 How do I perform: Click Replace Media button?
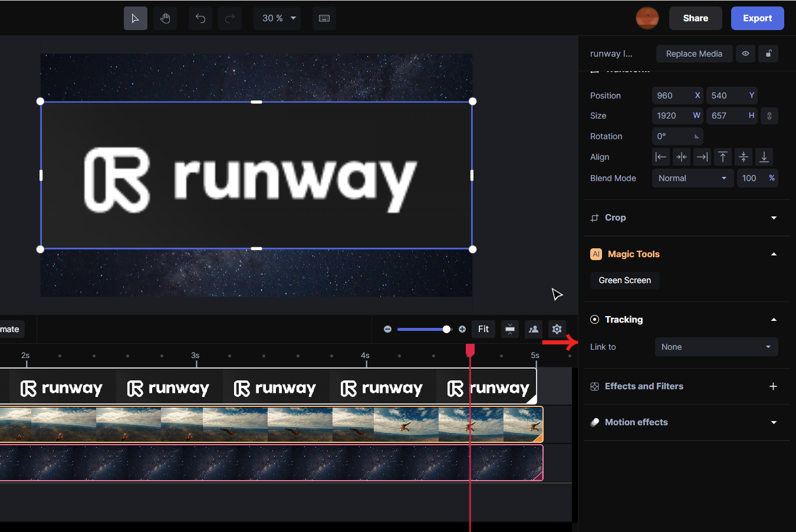coord(694,54)
